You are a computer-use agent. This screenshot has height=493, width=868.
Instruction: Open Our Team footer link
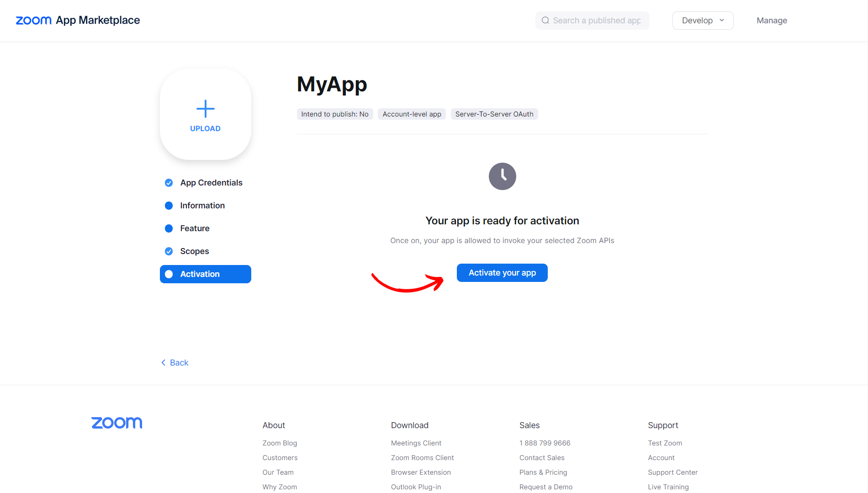278,472
